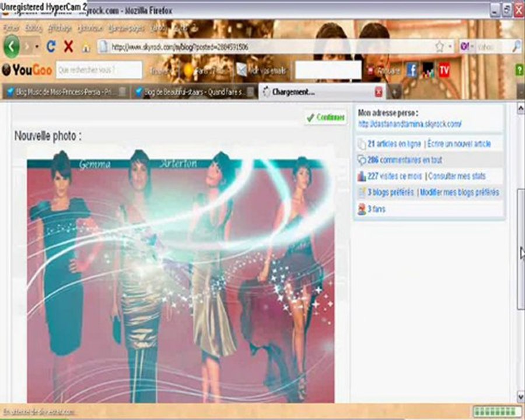The height and width of the screenshot is (420, 525).
Task: Click the red 'Annuaire' toolbar item
Action: tap(385, 71)
